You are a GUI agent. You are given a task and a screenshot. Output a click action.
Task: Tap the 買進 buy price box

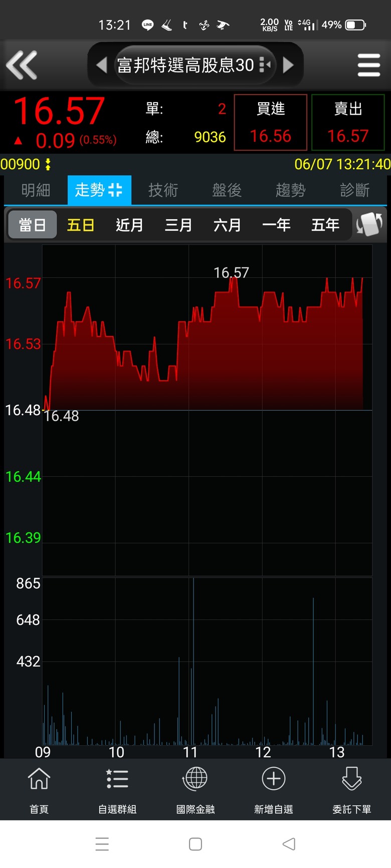tap(271, 123)
